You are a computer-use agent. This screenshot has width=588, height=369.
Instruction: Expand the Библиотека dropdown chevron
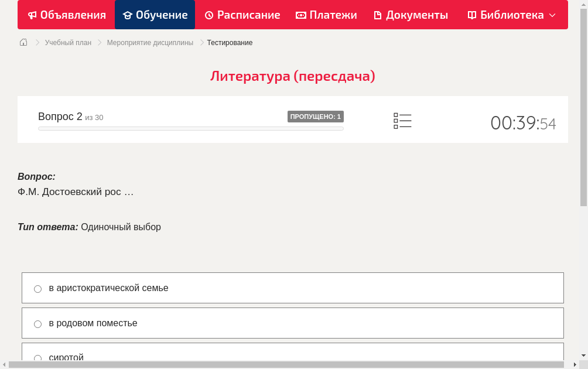(552, 15)
